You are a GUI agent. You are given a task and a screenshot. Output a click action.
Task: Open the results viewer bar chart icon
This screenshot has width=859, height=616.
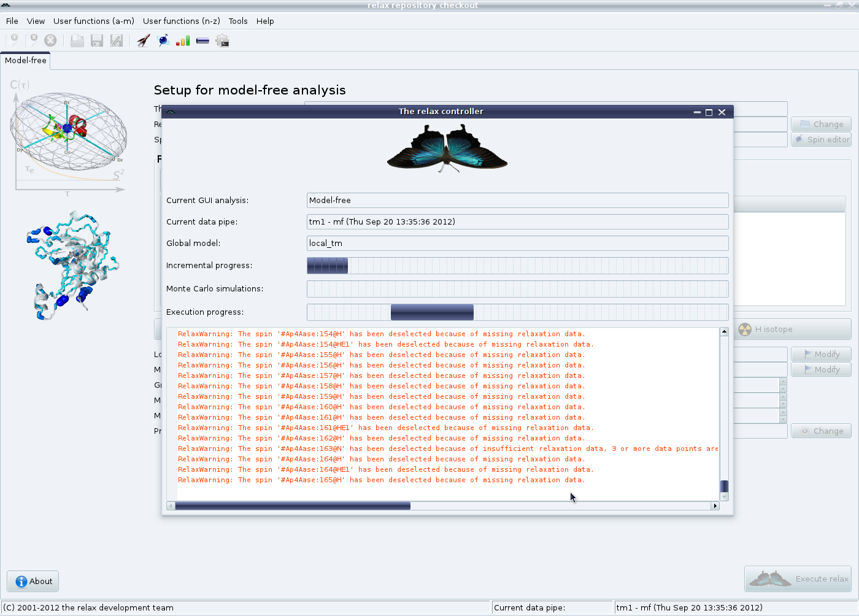click(183, 40)
